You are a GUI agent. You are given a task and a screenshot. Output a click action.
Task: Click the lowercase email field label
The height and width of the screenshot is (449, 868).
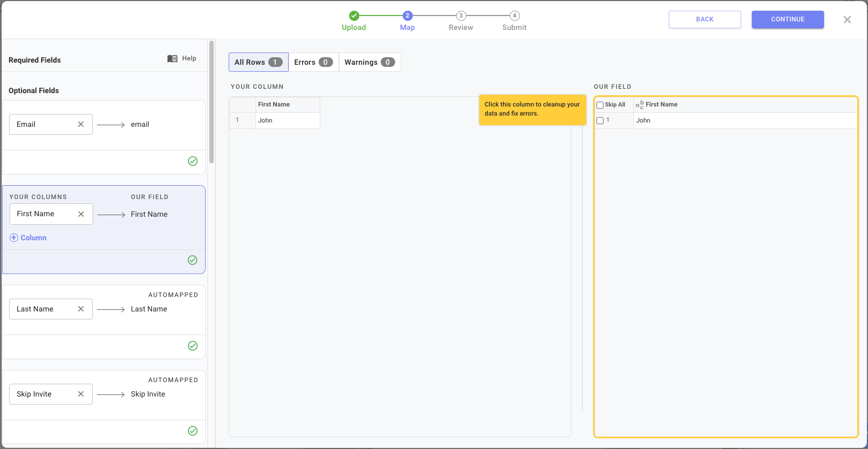pos(140,124)
